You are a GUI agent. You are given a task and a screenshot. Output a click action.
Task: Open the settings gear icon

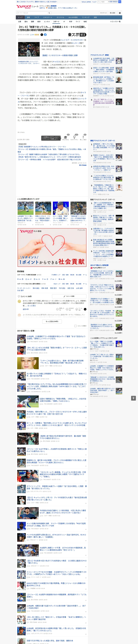pos(120,13)
